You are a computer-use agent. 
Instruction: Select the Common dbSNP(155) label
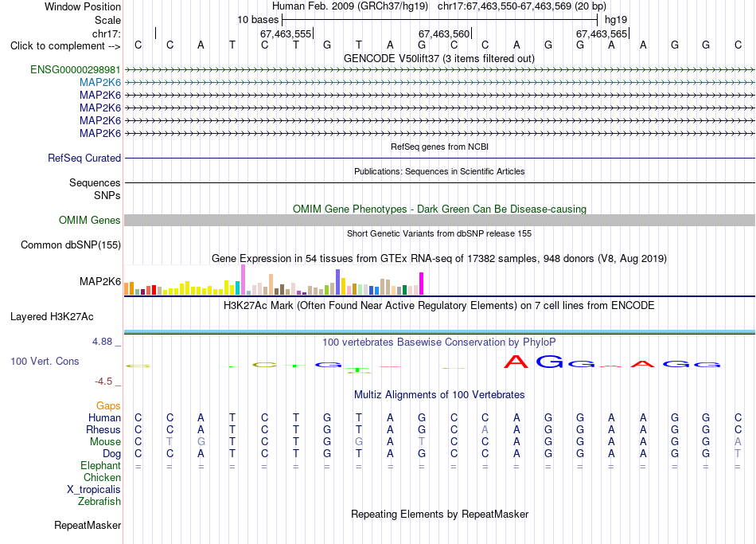(71, 245)
